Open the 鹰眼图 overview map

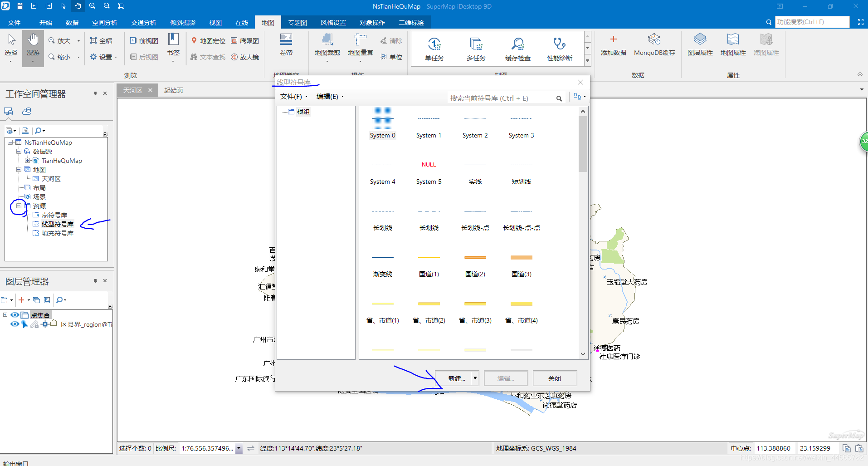tap(245, 41)
